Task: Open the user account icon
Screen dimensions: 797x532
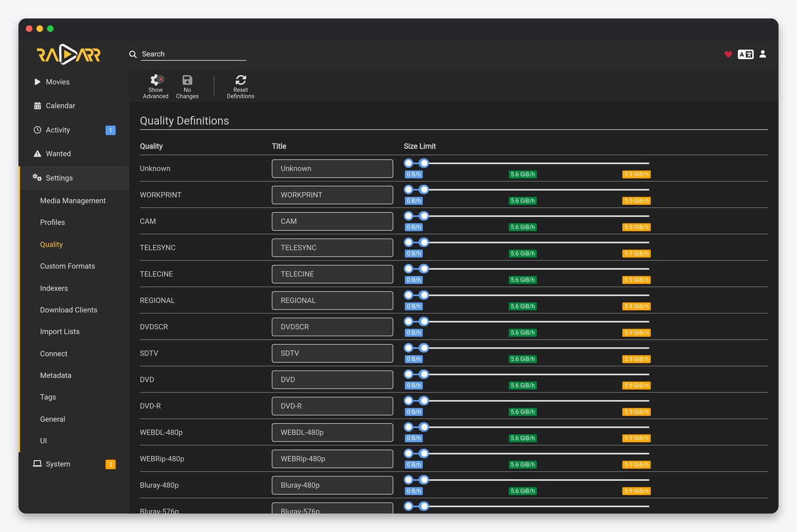Action: 763,54
